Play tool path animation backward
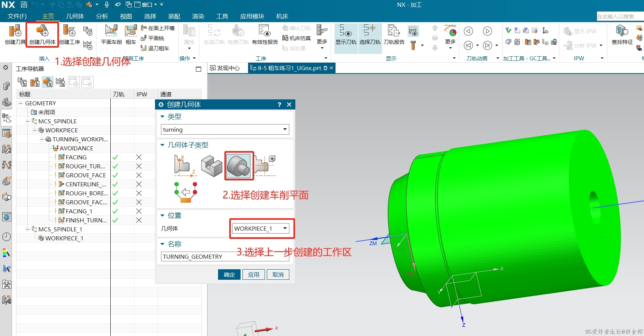Viewport: 644px width, 336px height. pos(468,31)
